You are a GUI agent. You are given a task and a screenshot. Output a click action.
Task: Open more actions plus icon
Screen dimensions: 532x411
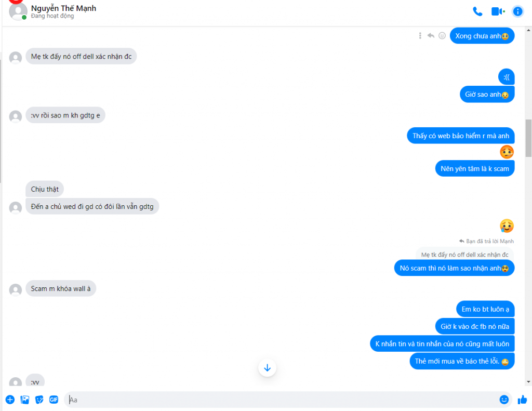tap(10, 400)
